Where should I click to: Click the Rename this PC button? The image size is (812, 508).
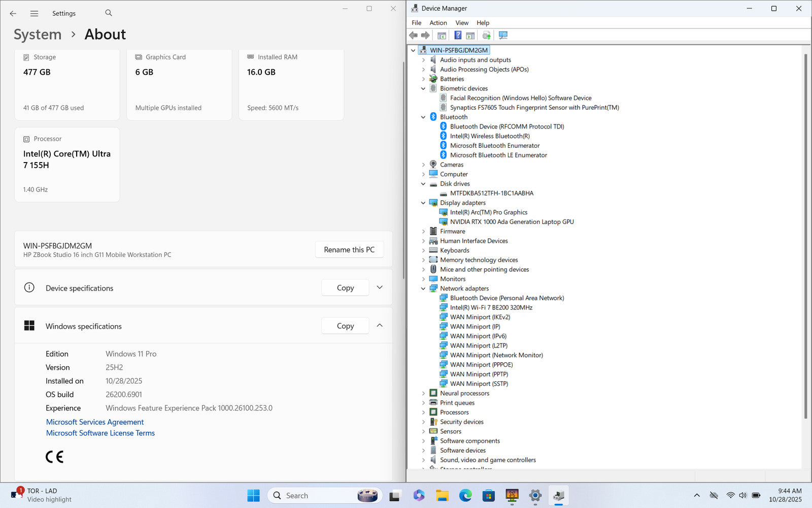click(x=349, y=249)
